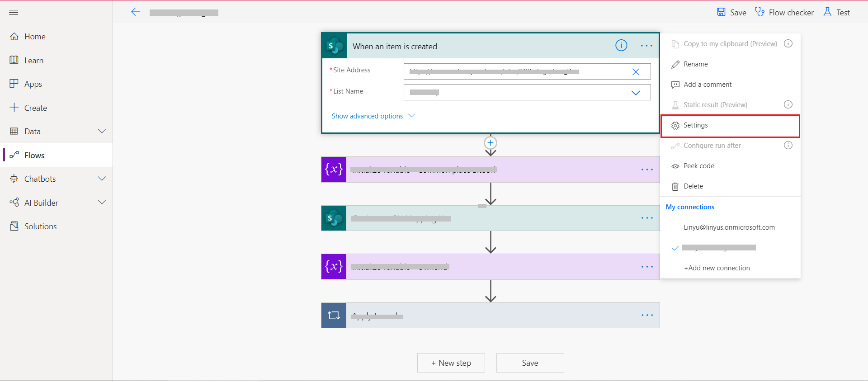Image resolution: width=868 pixels, height=382 pixels.
Task: Clear the Site Address field with X
Action: pos(636,72)
